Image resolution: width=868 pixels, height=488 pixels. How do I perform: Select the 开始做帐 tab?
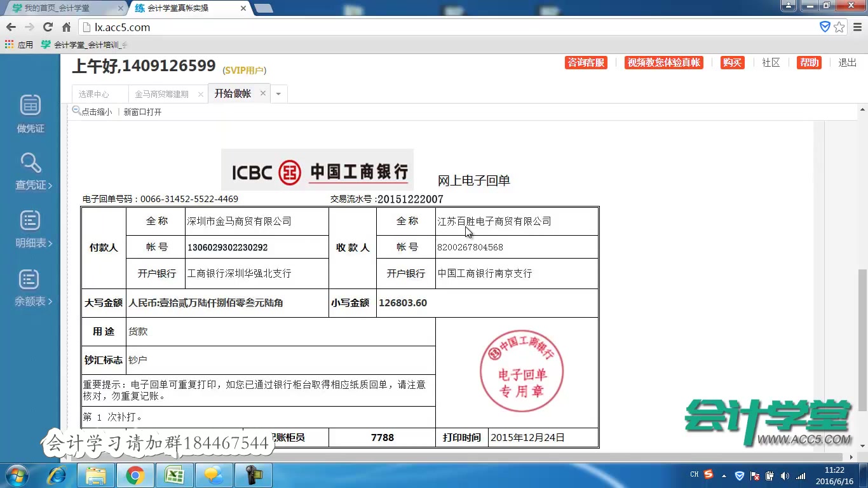click(x=233, y=93)
